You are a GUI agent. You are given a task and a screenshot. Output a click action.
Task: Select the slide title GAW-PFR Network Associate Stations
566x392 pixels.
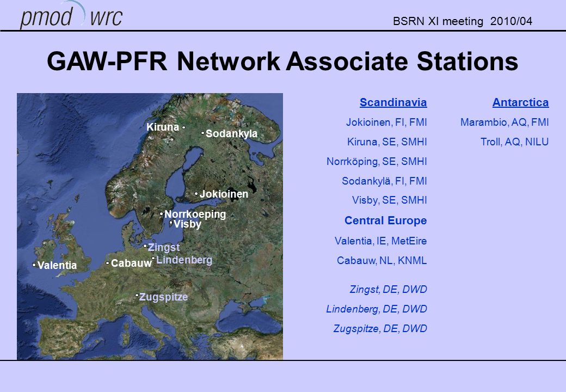282,61
